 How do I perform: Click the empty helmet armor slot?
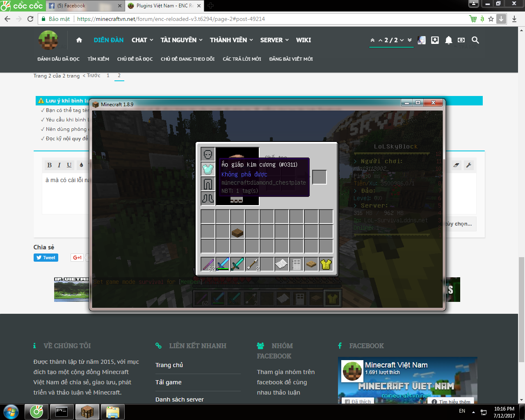pyautogui.click(x=208, y=154)
